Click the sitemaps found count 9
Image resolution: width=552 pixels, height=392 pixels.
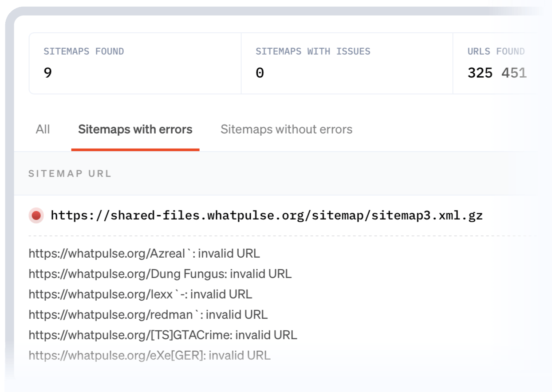(48, 73)
